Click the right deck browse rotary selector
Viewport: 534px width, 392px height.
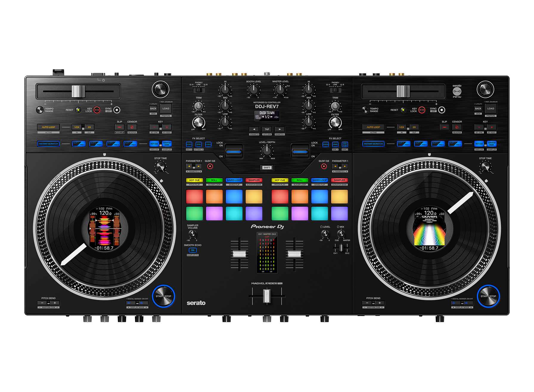tap(485, 89)
